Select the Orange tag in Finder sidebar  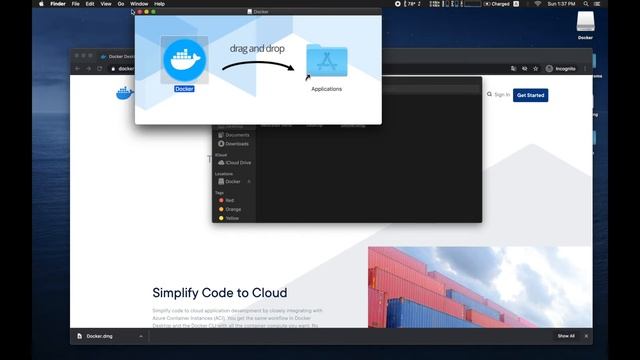(230, 209)
